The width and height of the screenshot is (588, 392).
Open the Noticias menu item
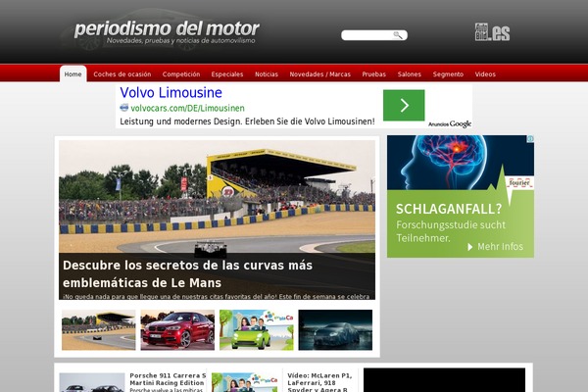(267, 74)
